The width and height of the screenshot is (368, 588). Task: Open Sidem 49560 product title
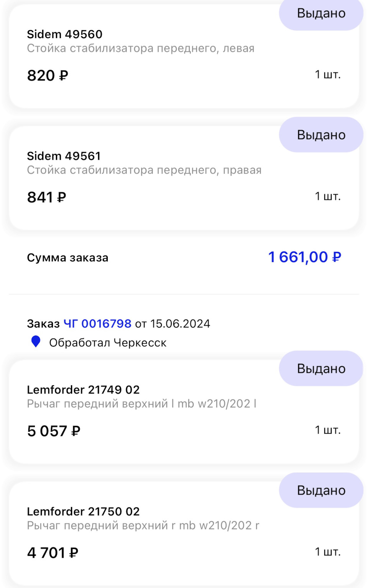64,34
